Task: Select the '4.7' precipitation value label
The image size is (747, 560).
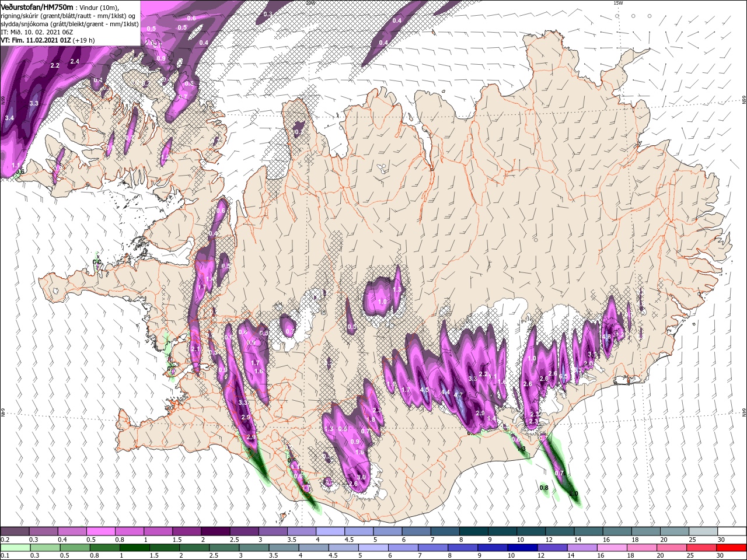Action: coord(458,395)
